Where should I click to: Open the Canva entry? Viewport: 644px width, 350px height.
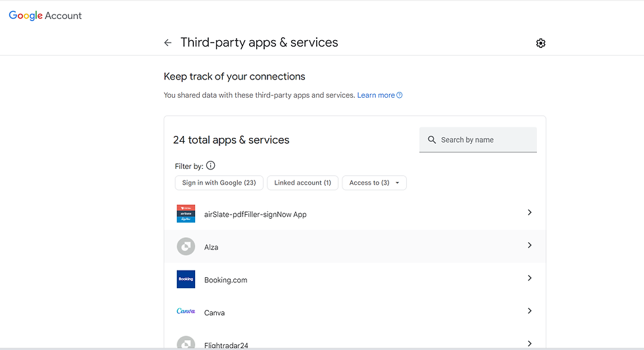point(355,312)
